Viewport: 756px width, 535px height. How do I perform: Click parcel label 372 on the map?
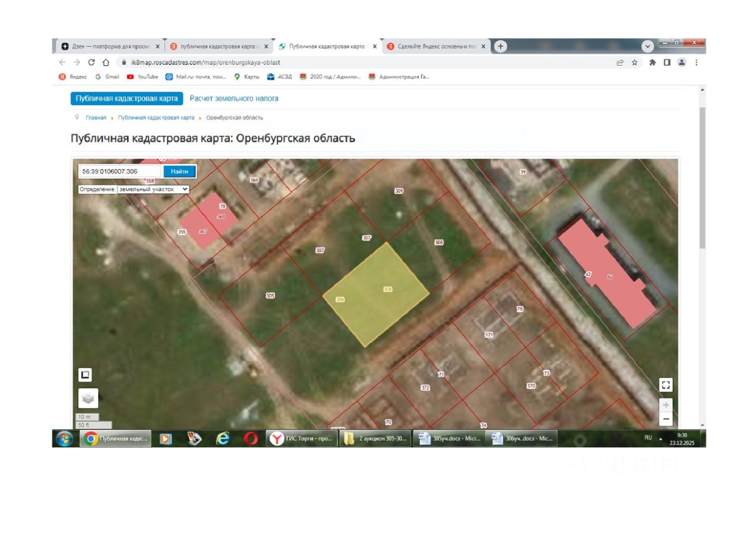(x=425, y=388)
